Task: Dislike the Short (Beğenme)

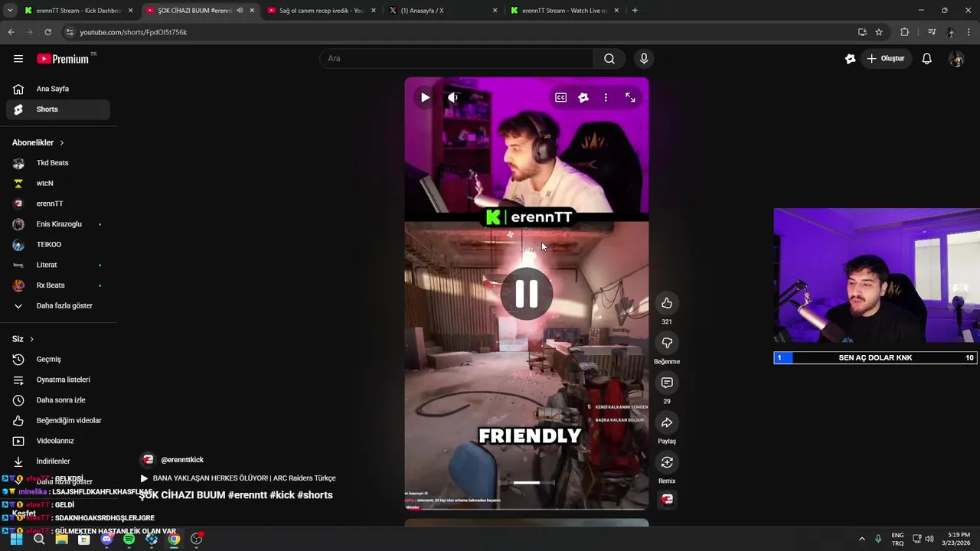Action: point(667,343)
